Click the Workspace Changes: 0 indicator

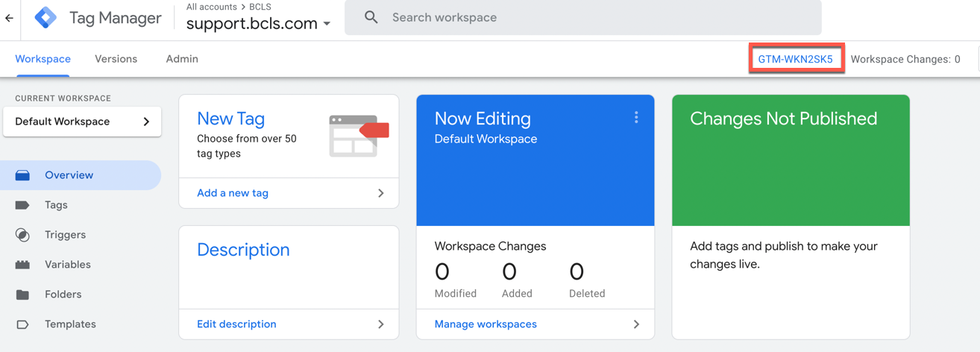click(905, 59)
